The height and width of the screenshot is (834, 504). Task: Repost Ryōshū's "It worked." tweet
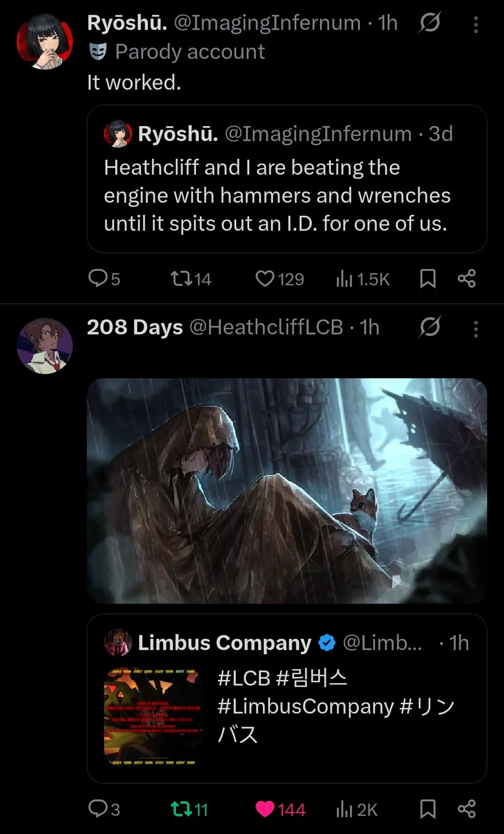pos(190,279)
